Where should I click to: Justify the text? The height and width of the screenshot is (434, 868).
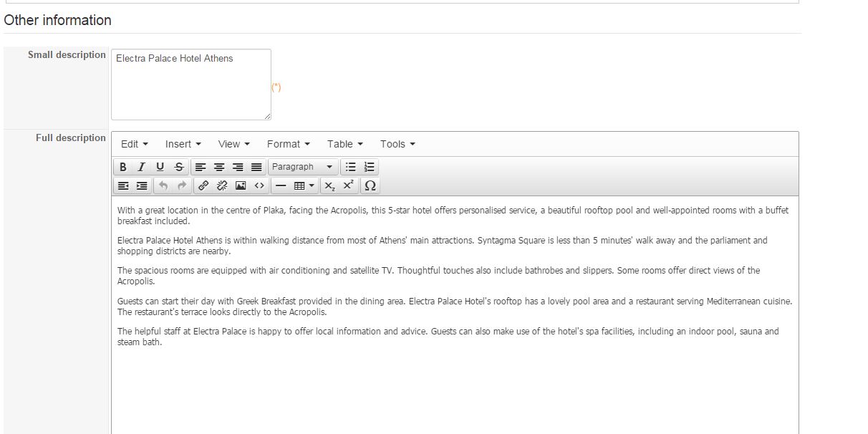coord(256,167)
